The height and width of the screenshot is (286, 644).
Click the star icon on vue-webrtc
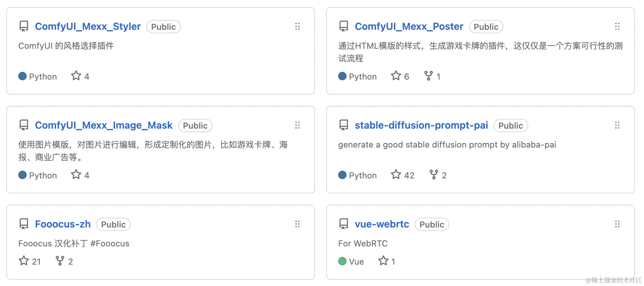[x=383, y=261]
